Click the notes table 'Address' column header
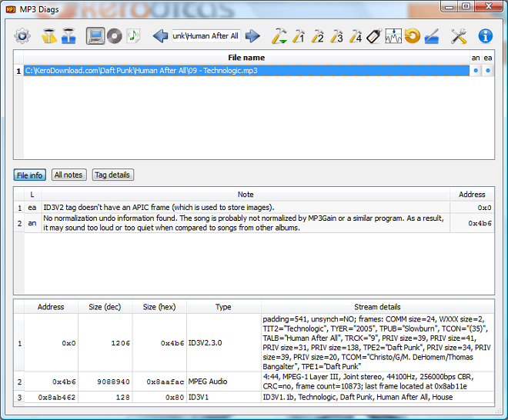 point(472,195)
